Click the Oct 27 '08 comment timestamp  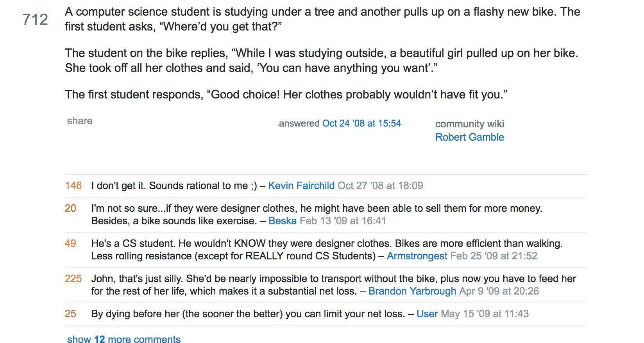pyautogui.click(x=380, y=186)
